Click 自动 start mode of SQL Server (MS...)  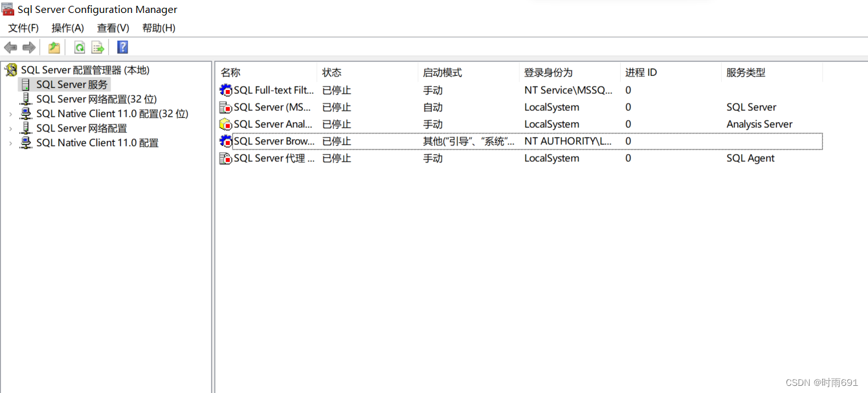pyautogui.click(x=433, y=107)
